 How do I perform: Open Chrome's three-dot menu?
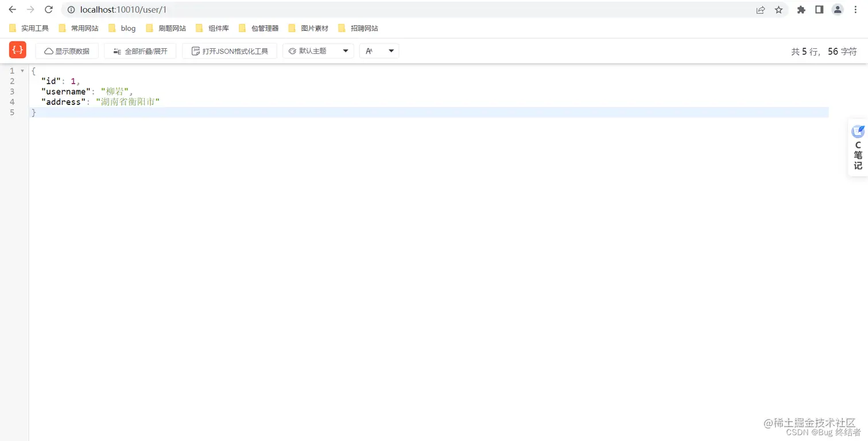pyautogui.click(x=856, y=10)
